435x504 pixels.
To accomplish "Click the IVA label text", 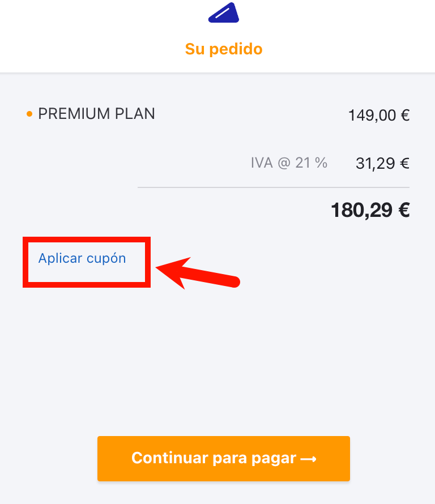I will click(262, 163).
